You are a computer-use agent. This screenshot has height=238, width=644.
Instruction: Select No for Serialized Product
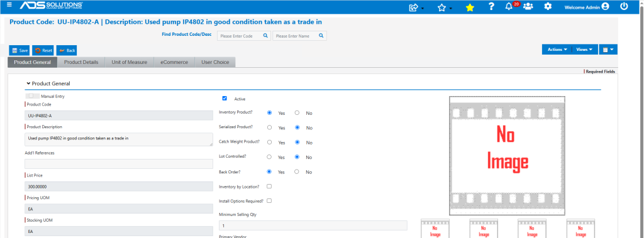297,127
